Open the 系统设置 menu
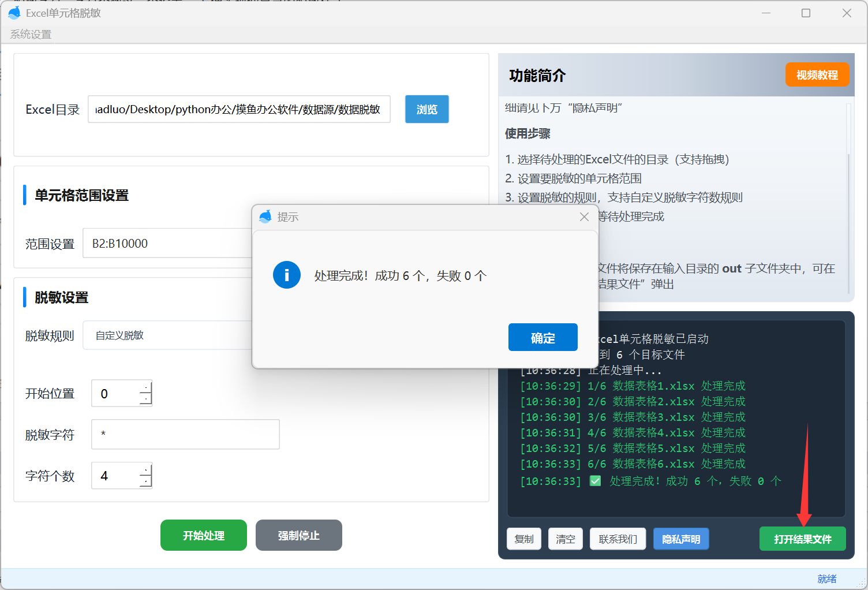This screenshot has height=590, width=868. [29, 34]
